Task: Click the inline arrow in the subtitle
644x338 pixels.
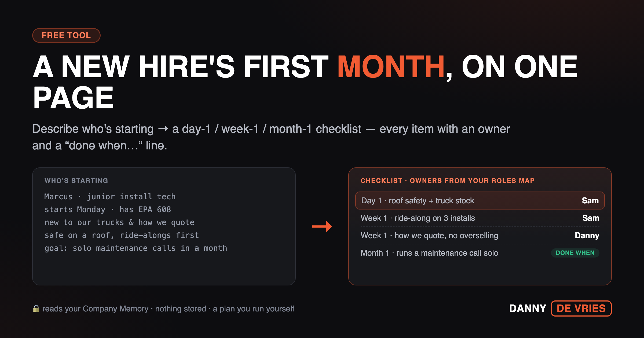Action: click(163, 129)
